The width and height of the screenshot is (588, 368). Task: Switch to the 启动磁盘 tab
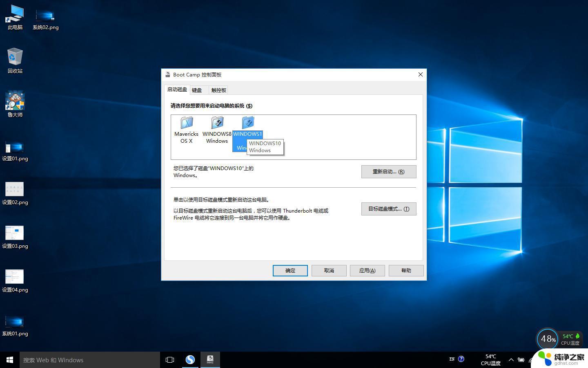pyautogui.click(x=177, y=90)
